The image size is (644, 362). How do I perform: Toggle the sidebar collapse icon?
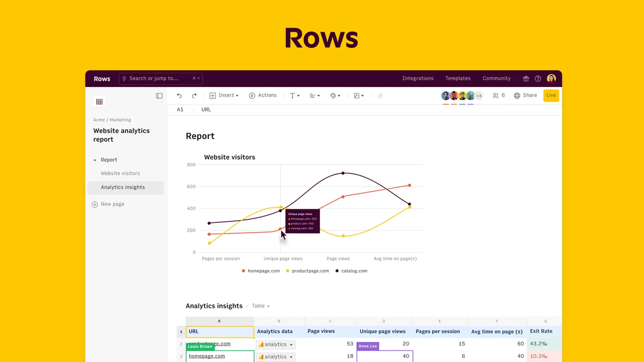click(159, 96)
